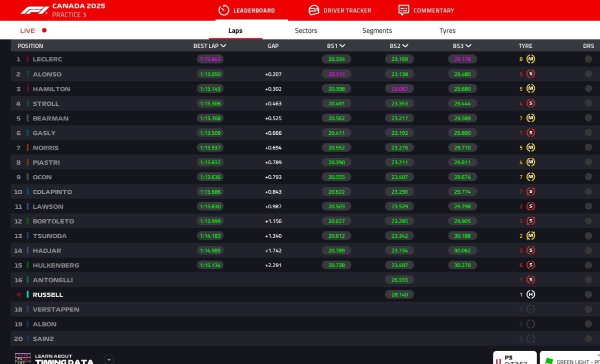Click the Driver Tracker helmet icon
Image resolution: width=600 pixels, height=364 pixels.
pyautogui.click(x=313, y=10)
